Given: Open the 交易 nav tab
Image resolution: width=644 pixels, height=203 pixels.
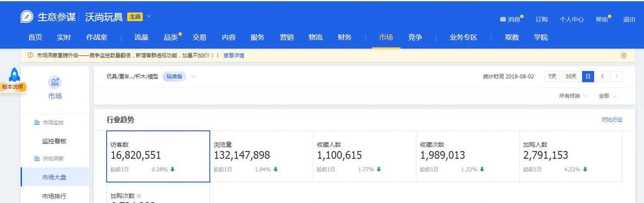Looking at the screenshot, I should 200,37.
